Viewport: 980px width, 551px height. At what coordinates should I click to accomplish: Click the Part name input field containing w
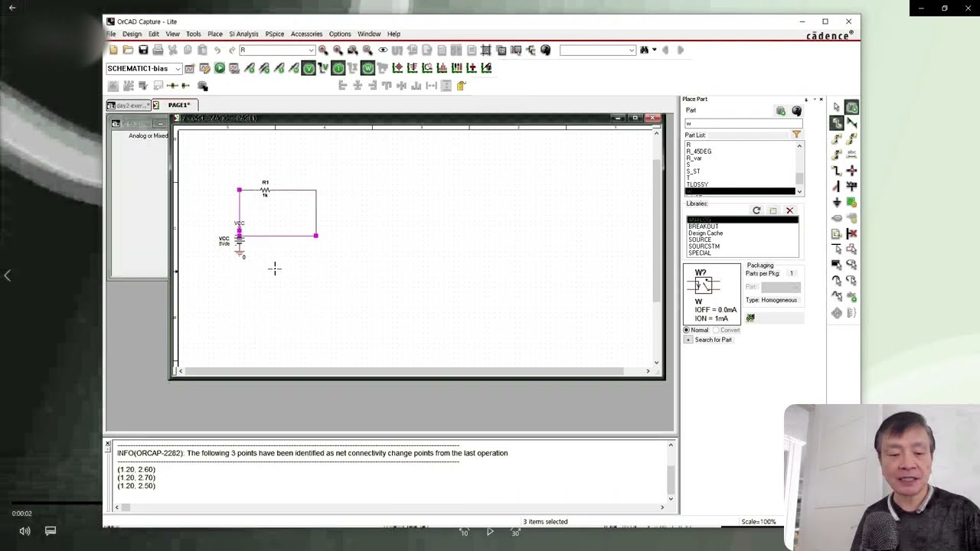[x=743, y=123]
